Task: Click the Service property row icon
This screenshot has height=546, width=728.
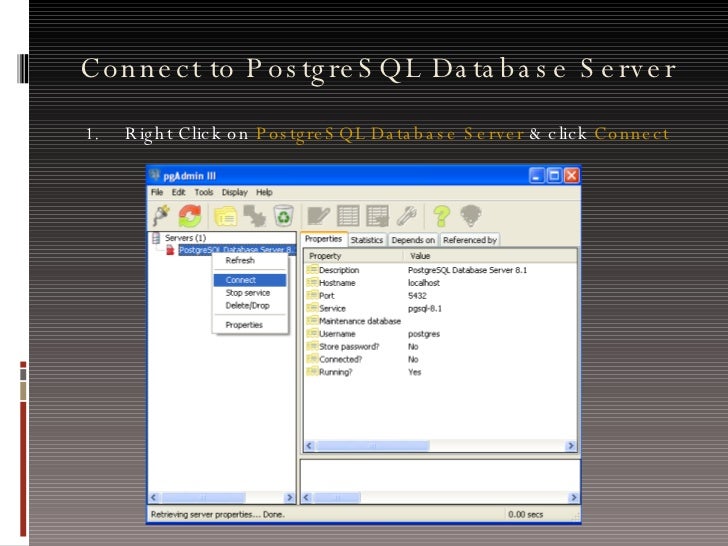Action: click(312, 308)
